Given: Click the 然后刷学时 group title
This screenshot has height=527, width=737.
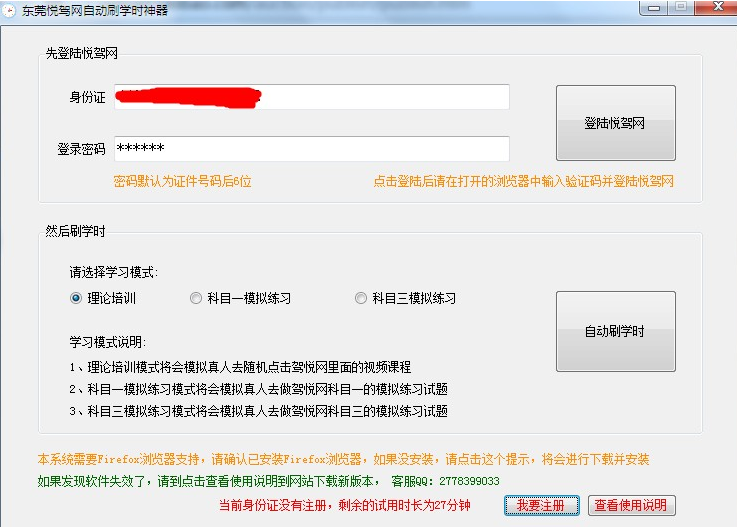Looking at the screenshot, I should (x=75, y=231).
